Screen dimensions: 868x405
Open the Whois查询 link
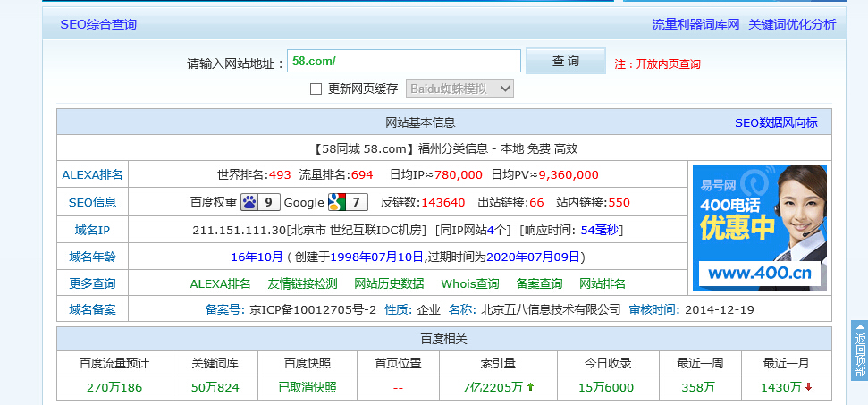(x=469, y=283)
